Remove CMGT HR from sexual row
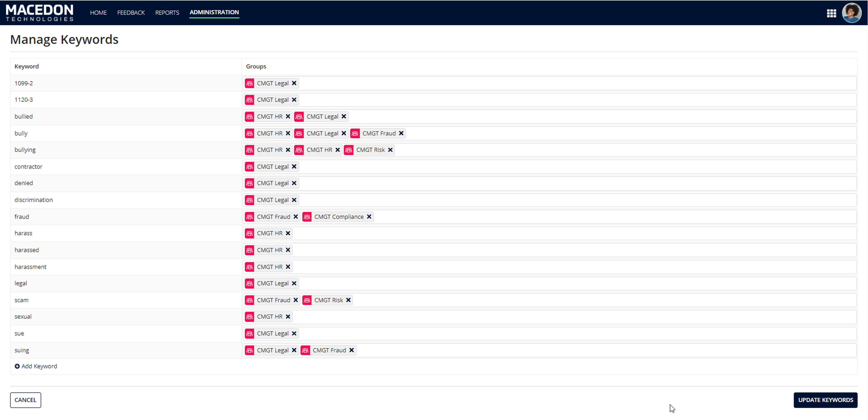The height and width of the screenshot is (420, 868). [x=288, y=317]
